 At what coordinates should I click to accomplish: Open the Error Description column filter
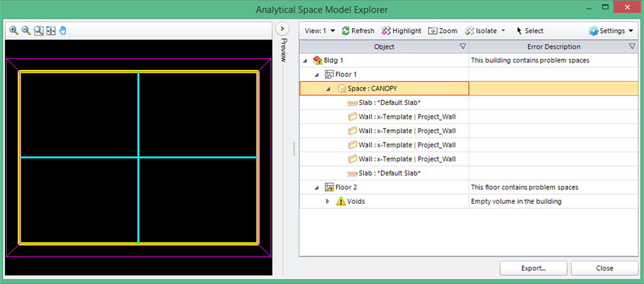(632, 47)
